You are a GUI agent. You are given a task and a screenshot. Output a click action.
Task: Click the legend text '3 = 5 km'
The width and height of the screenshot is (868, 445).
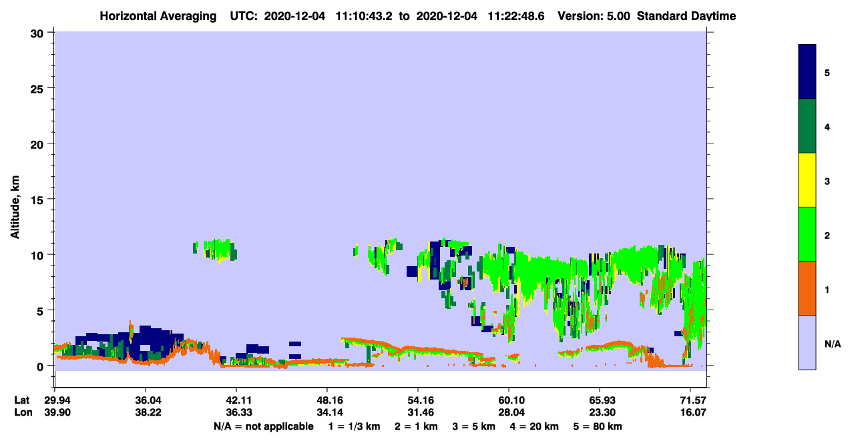coord(473,426)
